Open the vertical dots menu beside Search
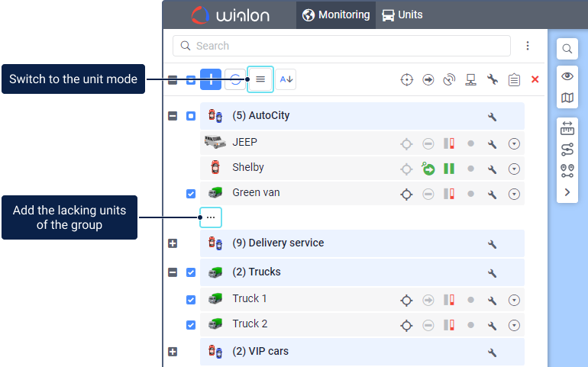588x367 pixels. coord(527,46)
